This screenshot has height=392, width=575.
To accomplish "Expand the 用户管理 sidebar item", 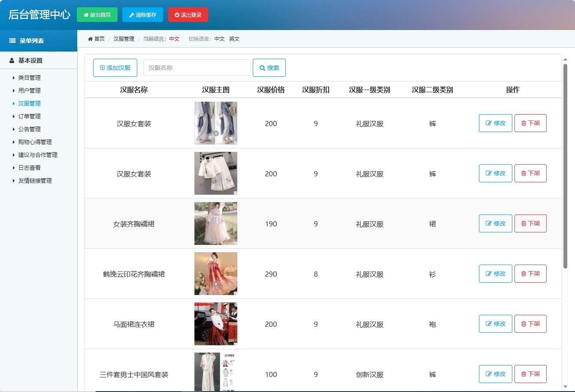I will click(29, 90).
